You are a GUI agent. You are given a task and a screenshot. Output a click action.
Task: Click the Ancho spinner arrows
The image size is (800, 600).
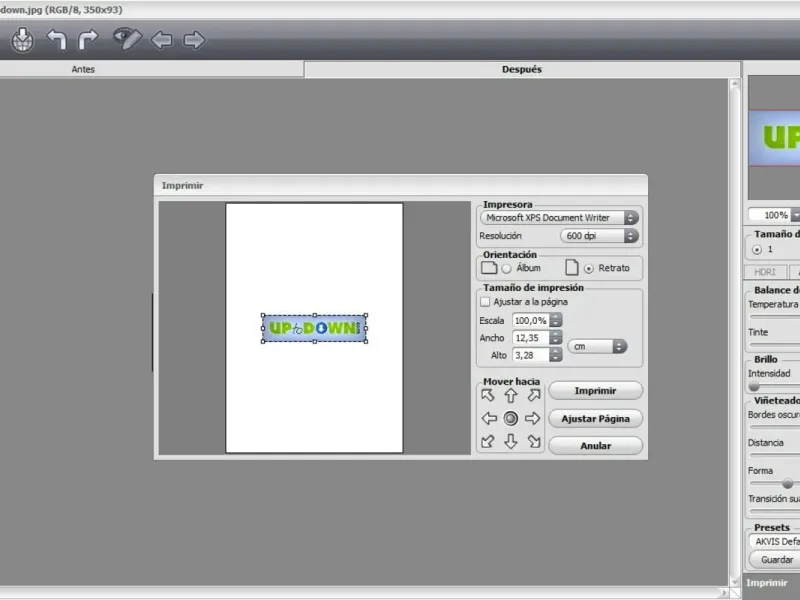click(x=556, y=338)
